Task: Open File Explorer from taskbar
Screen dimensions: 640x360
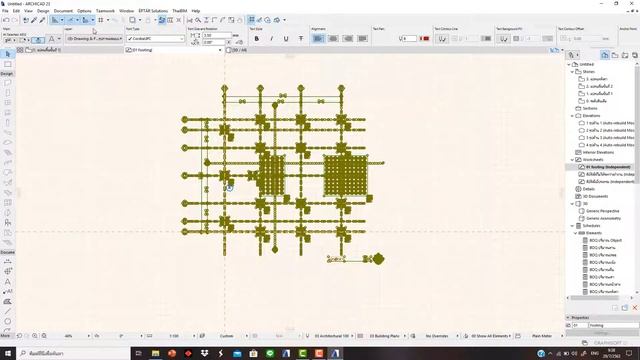Action: [x=156, y=353]
